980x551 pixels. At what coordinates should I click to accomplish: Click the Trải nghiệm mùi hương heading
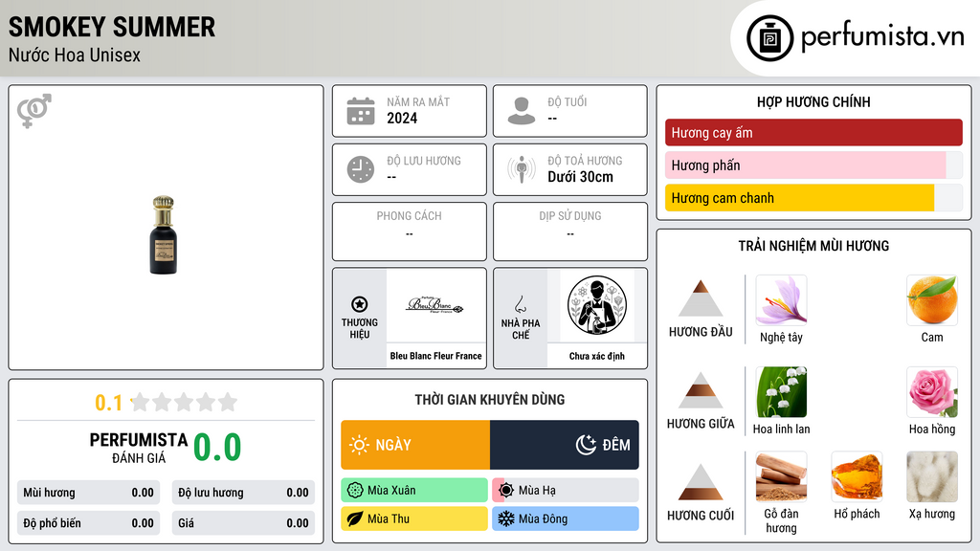click(x=813, y=246)
